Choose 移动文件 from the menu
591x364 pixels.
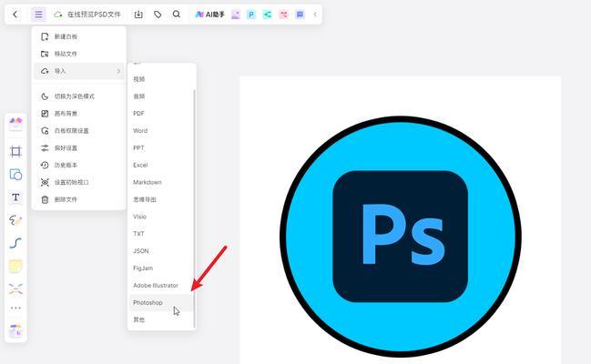click(x=79, y=54)
